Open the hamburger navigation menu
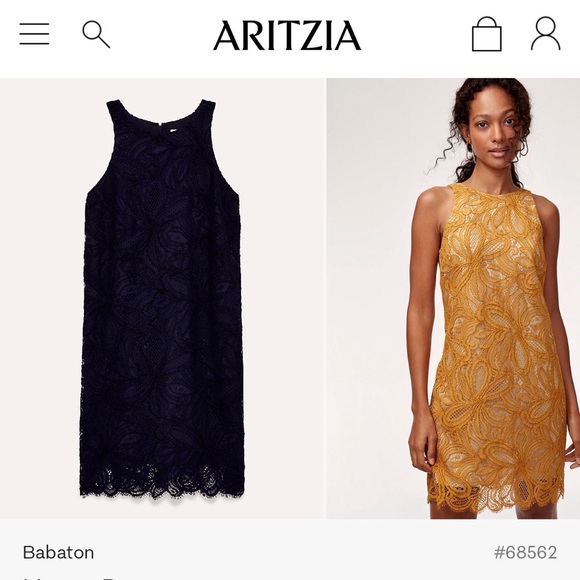The width and height of the screenshot is (580, 580). pyautogui.click(x=34, y=34)
